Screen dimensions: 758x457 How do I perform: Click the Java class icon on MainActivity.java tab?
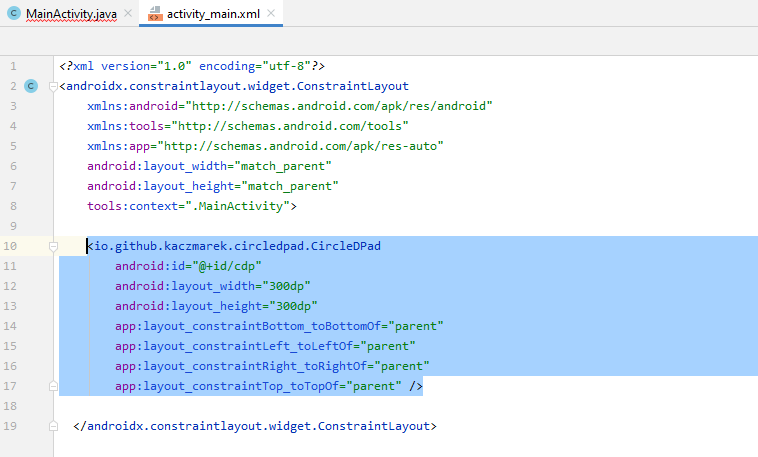click(x=14, y=14)
